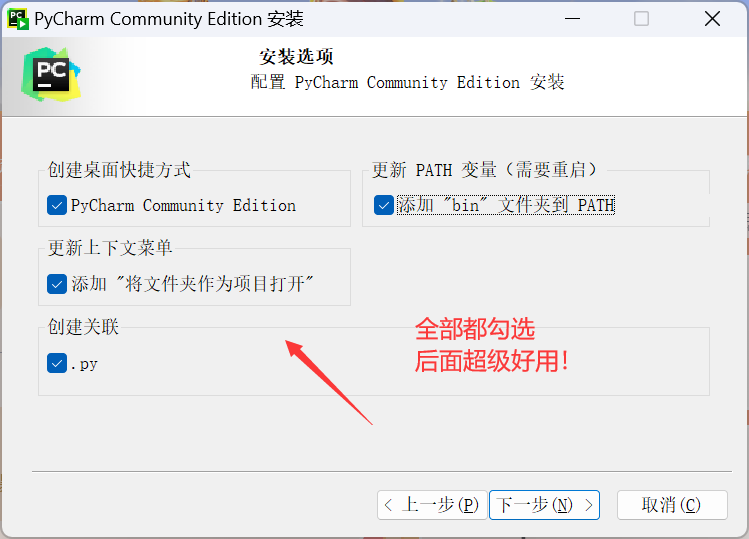
Task: Click the PyCharm icon in the title bar
Action: [18, 19]
